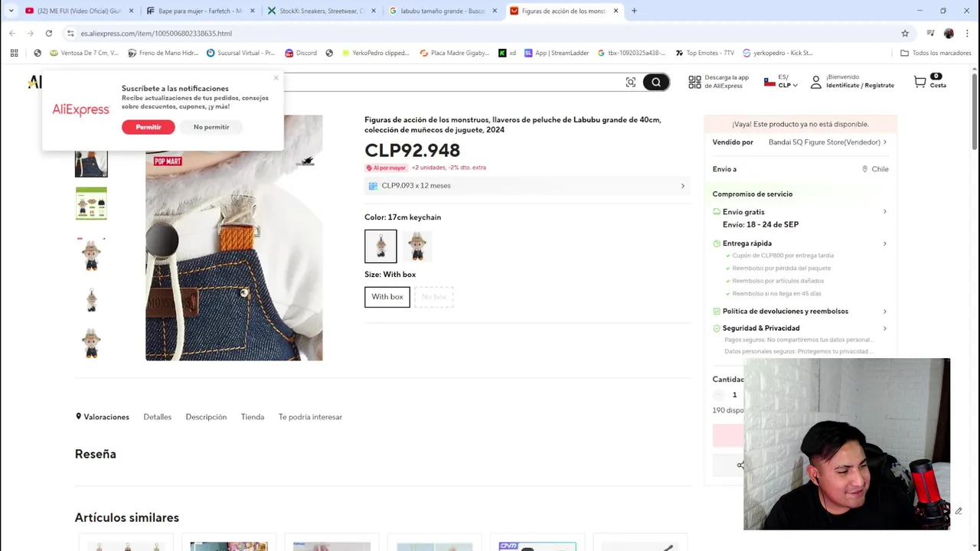
Task: Open the Top Emotes - 7TV bookmark
Action: pos(704,53)
